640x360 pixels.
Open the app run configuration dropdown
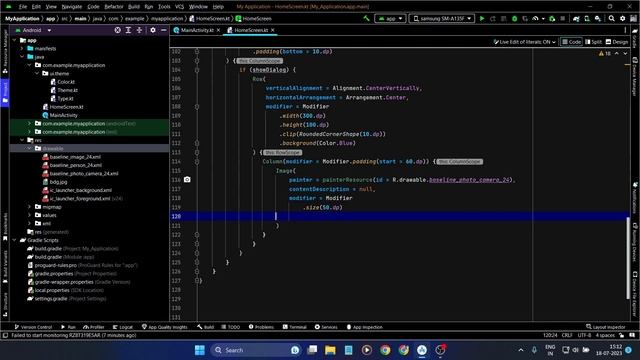click(390, 18)
